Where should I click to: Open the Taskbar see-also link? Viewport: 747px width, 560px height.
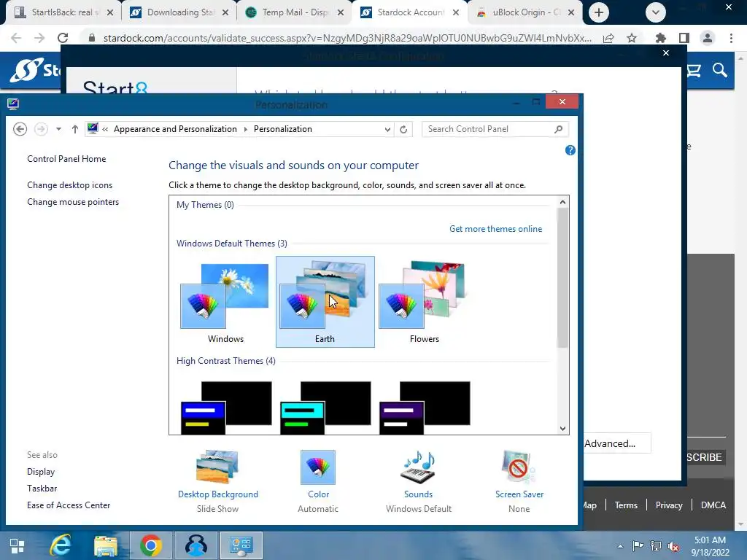[42, 489]
